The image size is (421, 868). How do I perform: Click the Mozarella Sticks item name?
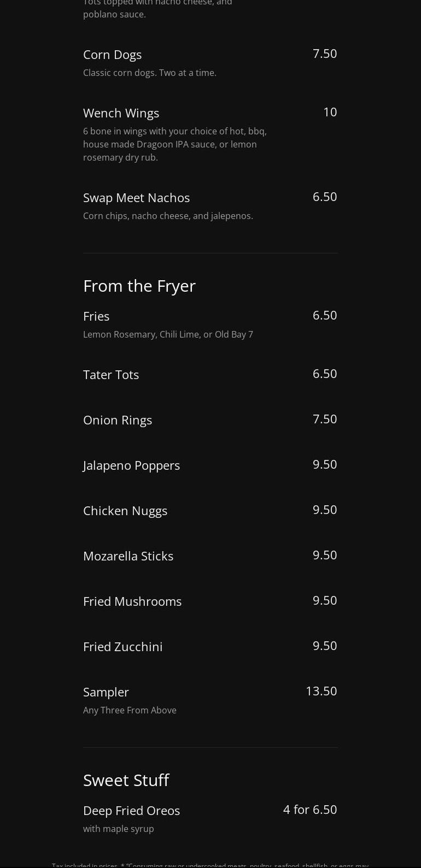pos(128,556)
